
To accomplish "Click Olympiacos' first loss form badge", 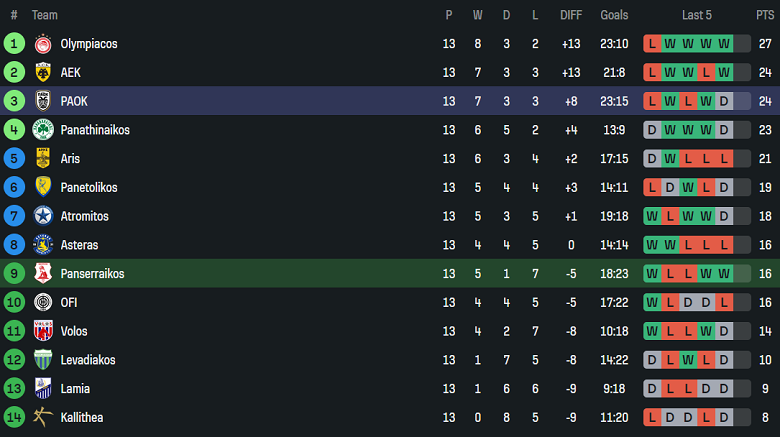I will (652, 44).
